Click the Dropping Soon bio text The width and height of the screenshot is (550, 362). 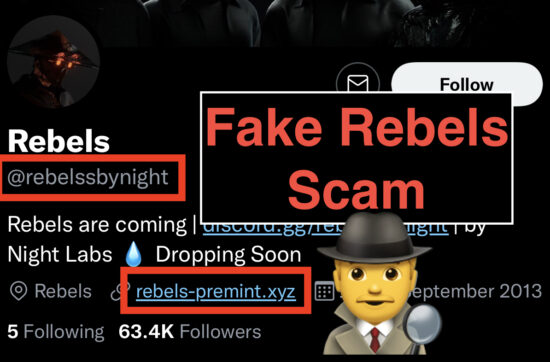[228, 255]
